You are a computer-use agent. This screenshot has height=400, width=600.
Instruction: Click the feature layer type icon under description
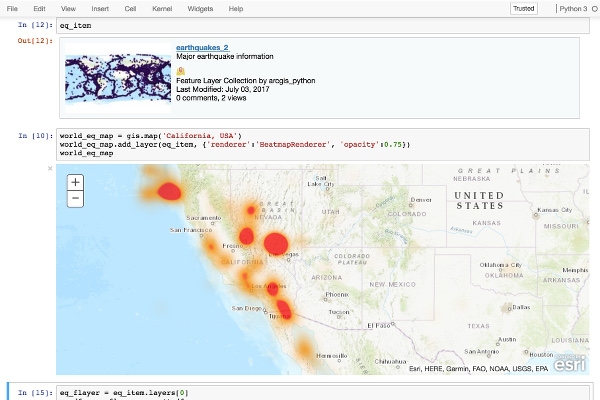click(x=180, y=71)
